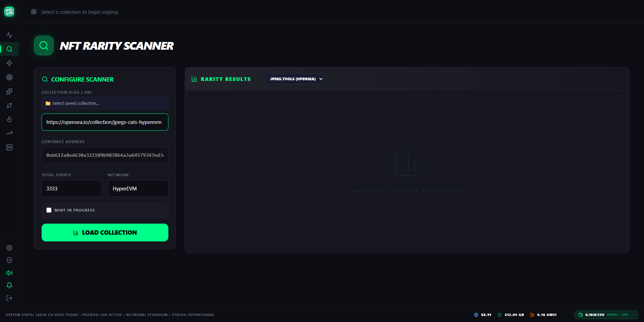Click the bar chart icon beside Rarity Results
Image resolution: width=644 pixels, height=322 pixels.
pyautogui.click(x=194, y=79)
